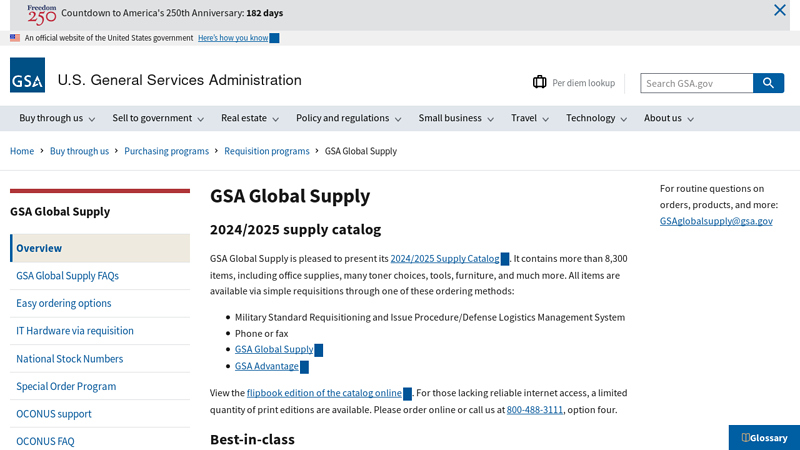
Task: Click the GSA logo
Action: [28, 75]
